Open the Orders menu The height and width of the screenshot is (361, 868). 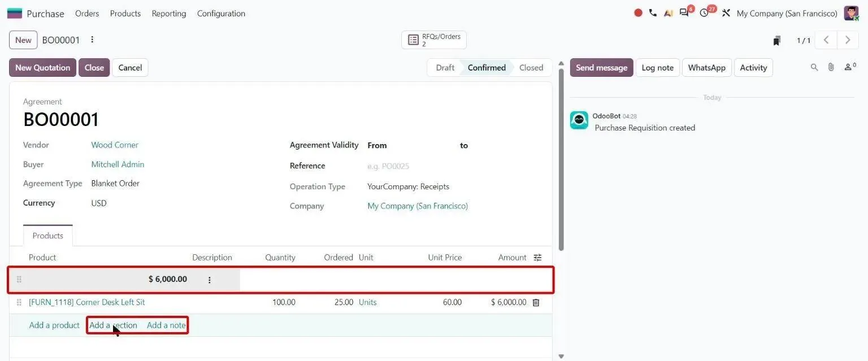click(x=87, y=14)
